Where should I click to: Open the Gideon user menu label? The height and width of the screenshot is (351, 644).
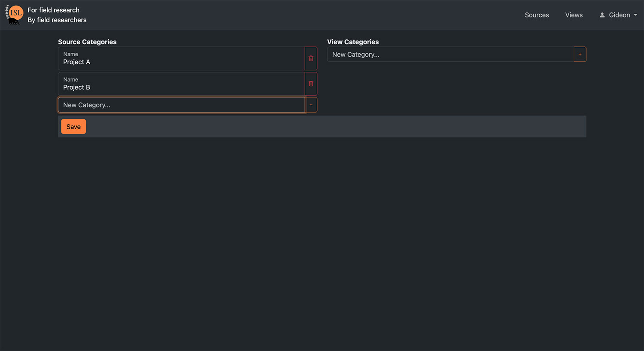coord(619,15)
